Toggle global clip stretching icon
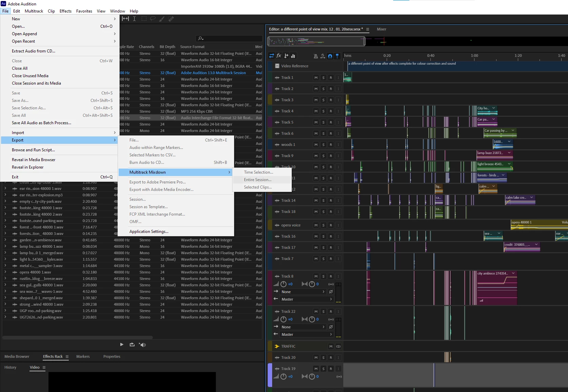Viewport: 568px width, 392px height. [323, 56]
